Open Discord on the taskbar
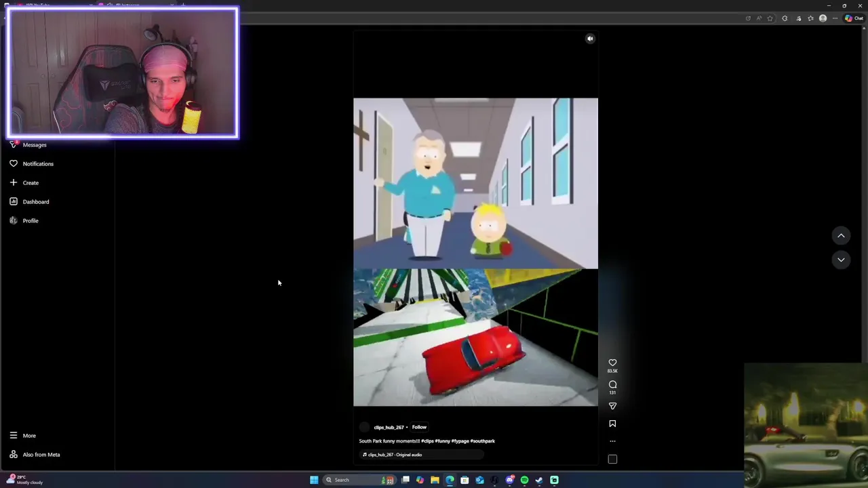 pyautogui.click(x=509, y=480)
